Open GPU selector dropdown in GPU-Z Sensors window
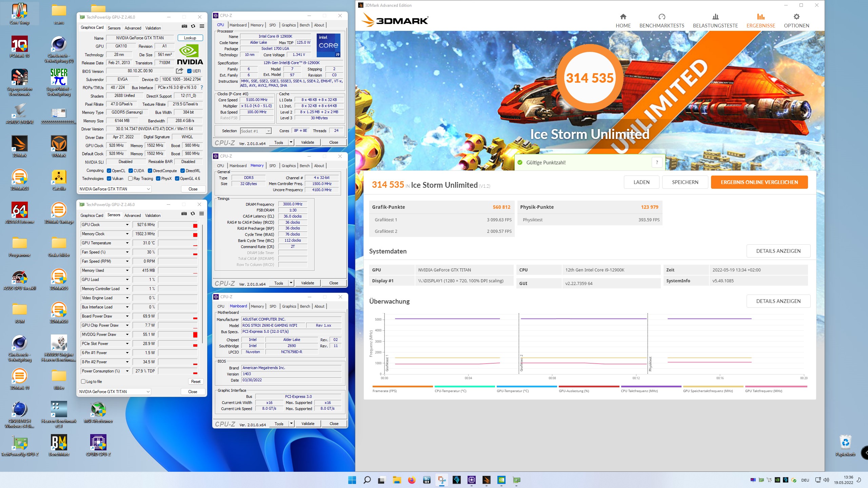The height and width of the screenshot is (488, 868). point(115,392)
